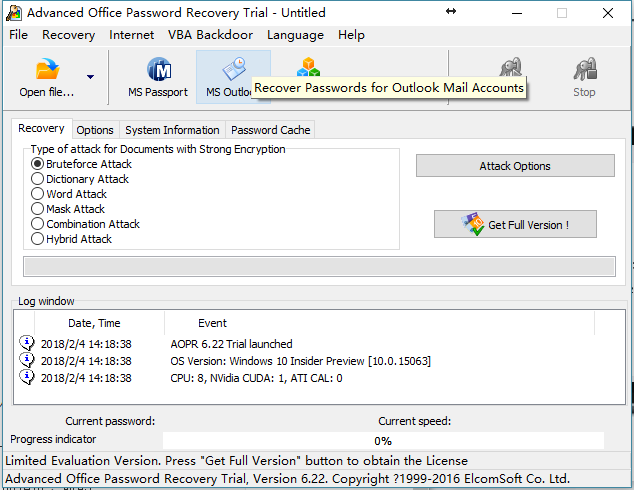Open the Language menu
634x490 pixels.
pos(295,35)
